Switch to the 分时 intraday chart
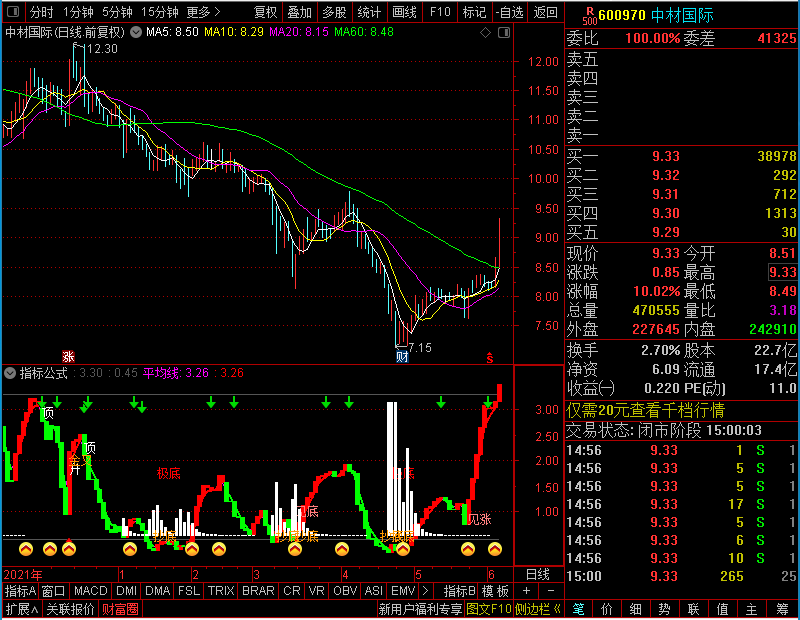The width and height of the screenshot is (800, 620). click(41, 12)
